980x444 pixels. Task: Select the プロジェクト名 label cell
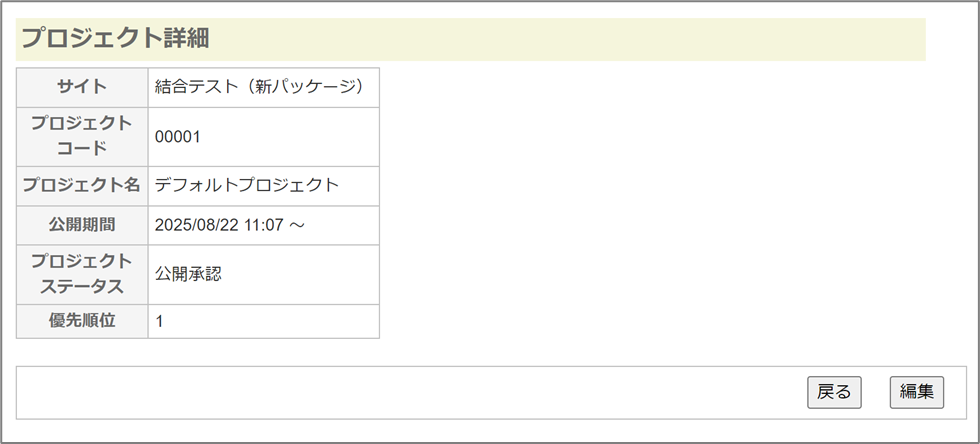click(82, 185)
